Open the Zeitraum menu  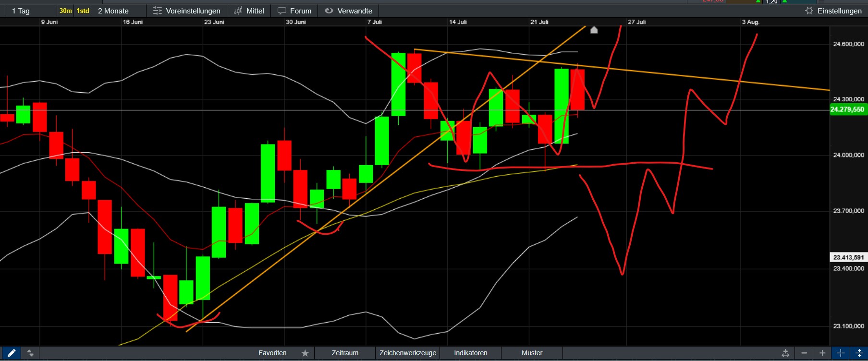(x=345, y=353)
